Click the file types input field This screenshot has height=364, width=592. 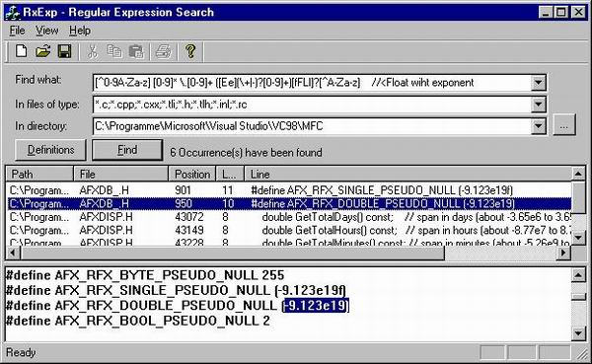coord(312,105)
